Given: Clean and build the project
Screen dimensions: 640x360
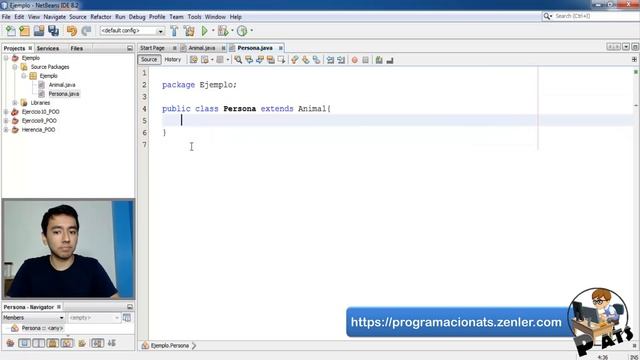Looking at the screenshot, I should 189,31.
